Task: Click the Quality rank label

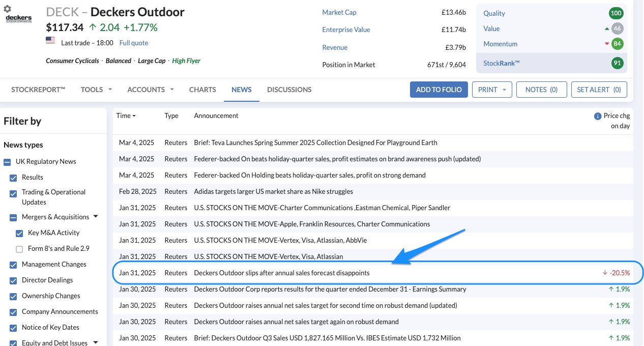Action: (494, 13)
